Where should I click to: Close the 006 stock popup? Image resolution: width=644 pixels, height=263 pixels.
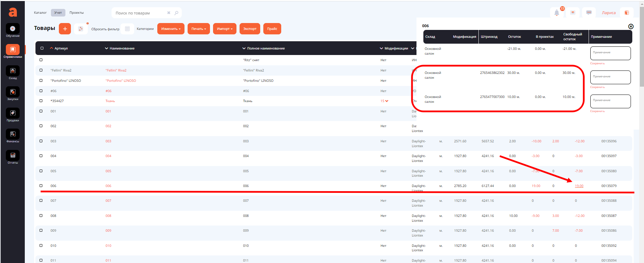631,26
